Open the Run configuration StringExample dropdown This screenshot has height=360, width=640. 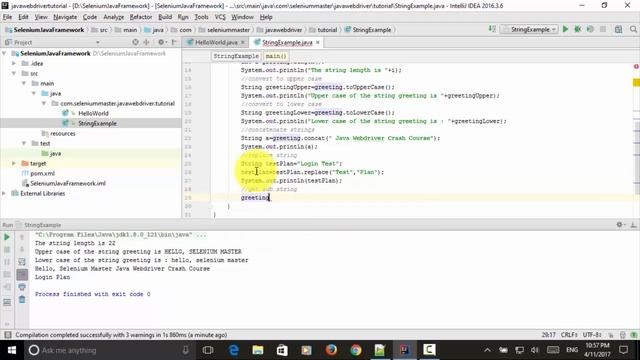coord(529,29)
